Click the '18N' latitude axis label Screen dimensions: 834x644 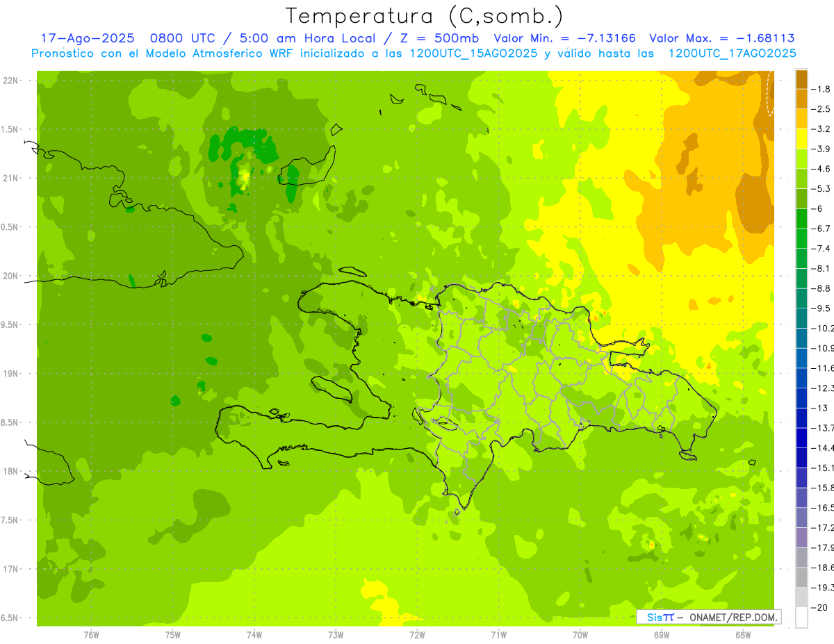tap(11, 471)
